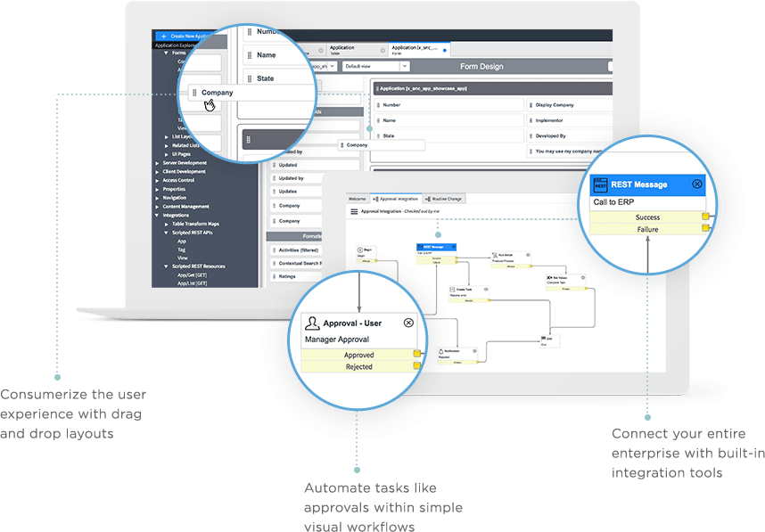This screenshot has height=532, width=765.
Task: Click the remove icon on the Create Task node
Action: (486, 289)
